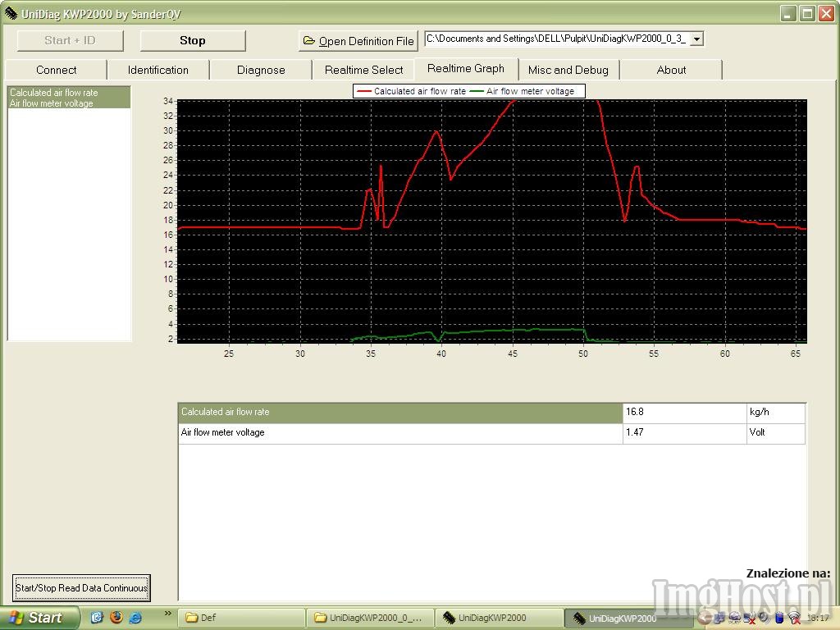Click Open Definition File button
Image resolution: width=840 pixels, height=630 pixels.
pos(358,41)
